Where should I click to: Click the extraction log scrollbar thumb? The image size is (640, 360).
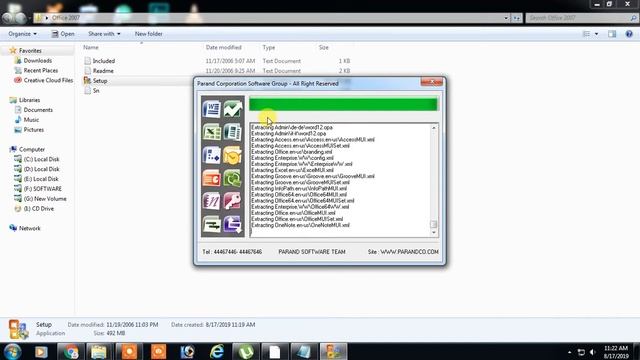[433, 224]
